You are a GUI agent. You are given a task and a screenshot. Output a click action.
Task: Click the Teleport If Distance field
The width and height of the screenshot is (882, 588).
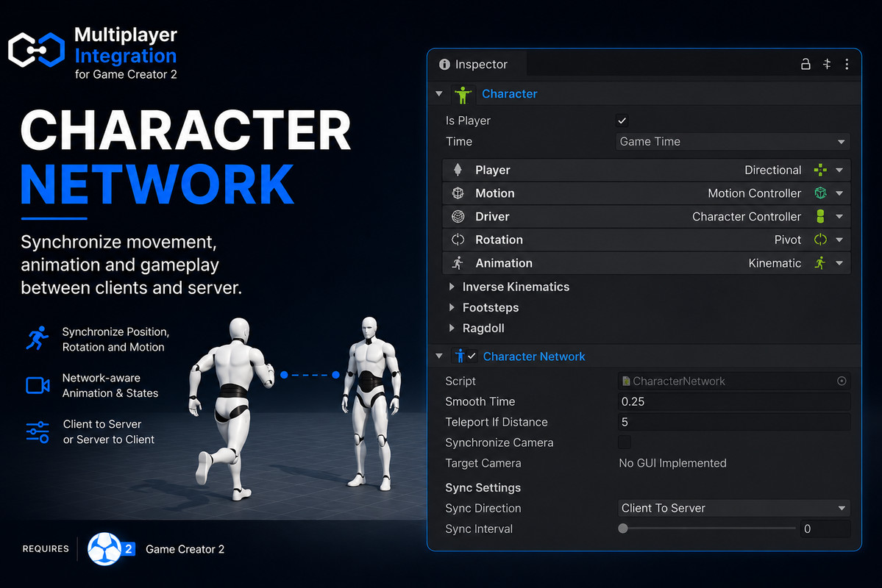point(733,422)
